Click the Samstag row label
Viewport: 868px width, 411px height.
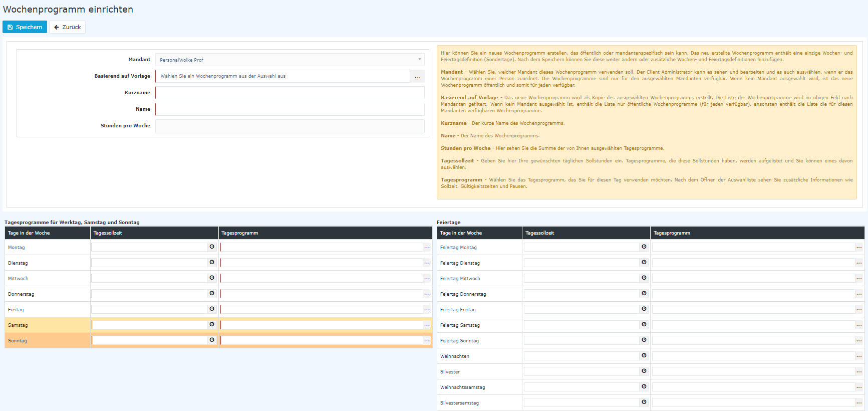point(18,325)
